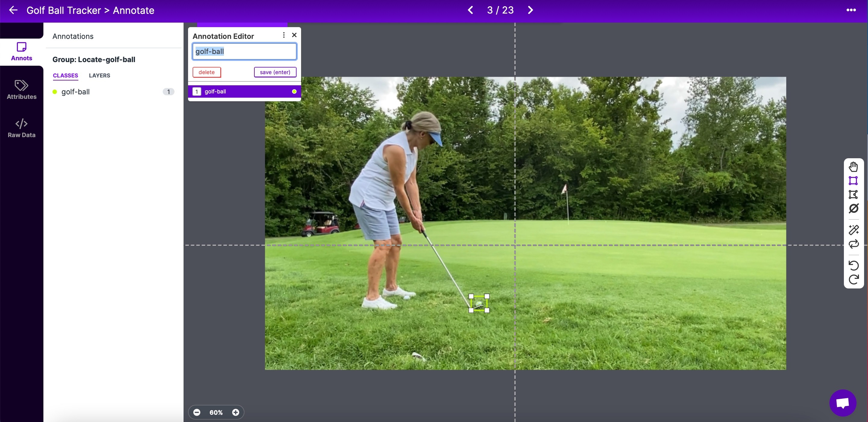Open Annotation Editor options menu

(x=284, y=35)
